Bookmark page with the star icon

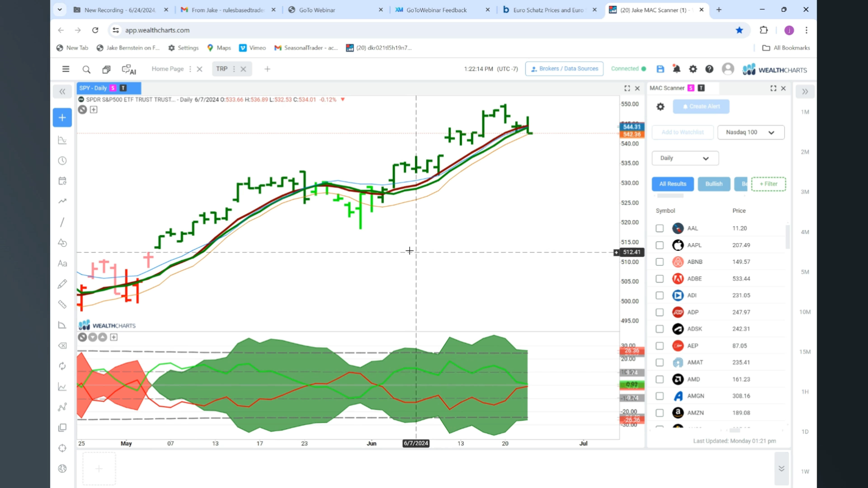[x=739, y=30]
